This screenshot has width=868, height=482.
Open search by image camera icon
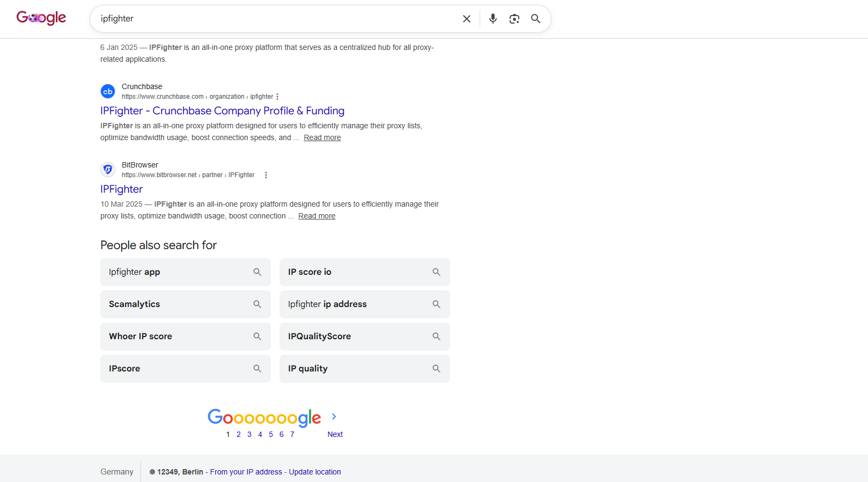click(514, 19)
